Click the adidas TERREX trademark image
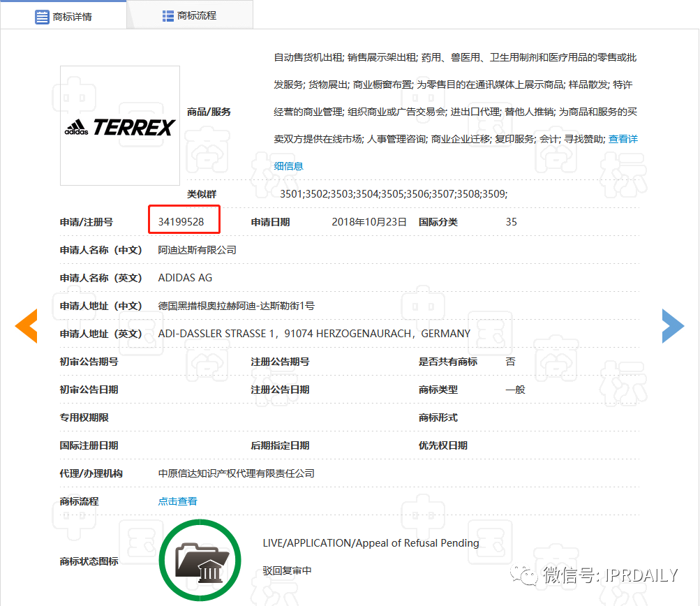The image size is (700, 606). coord(119,125)
